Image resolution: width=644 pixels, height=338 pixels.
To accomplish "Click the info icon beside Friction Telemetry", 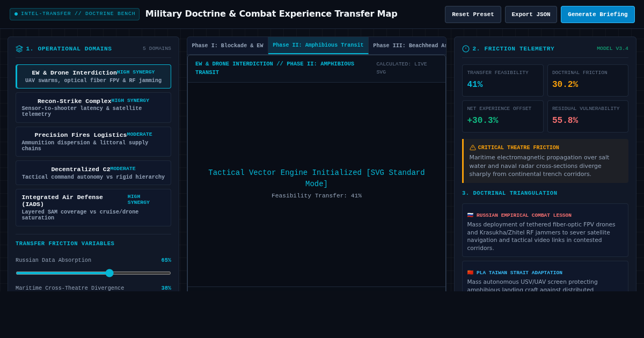I will [x=466, y=49].
